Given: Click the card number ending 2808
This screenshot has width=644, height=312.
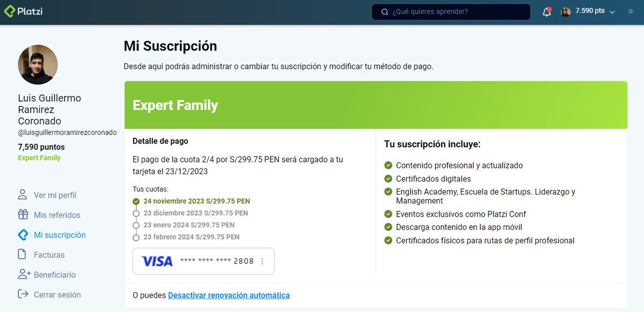Looking at the screenshot, I should click(217, 261).
